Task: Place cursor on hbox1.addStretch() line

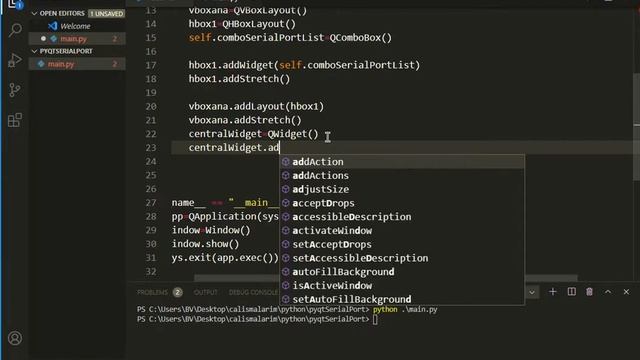Action: tap(239, 79)
